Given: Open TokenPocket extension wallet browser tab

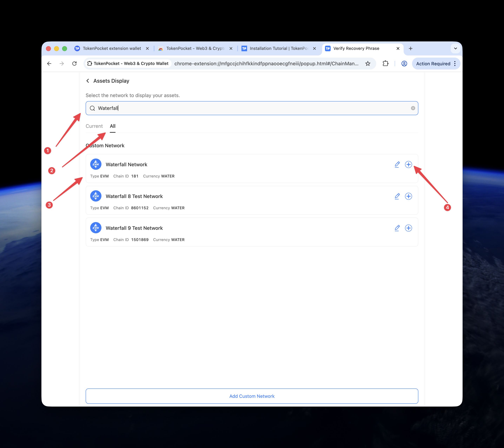Looking at the screenshot, I should tap(112, 48).
